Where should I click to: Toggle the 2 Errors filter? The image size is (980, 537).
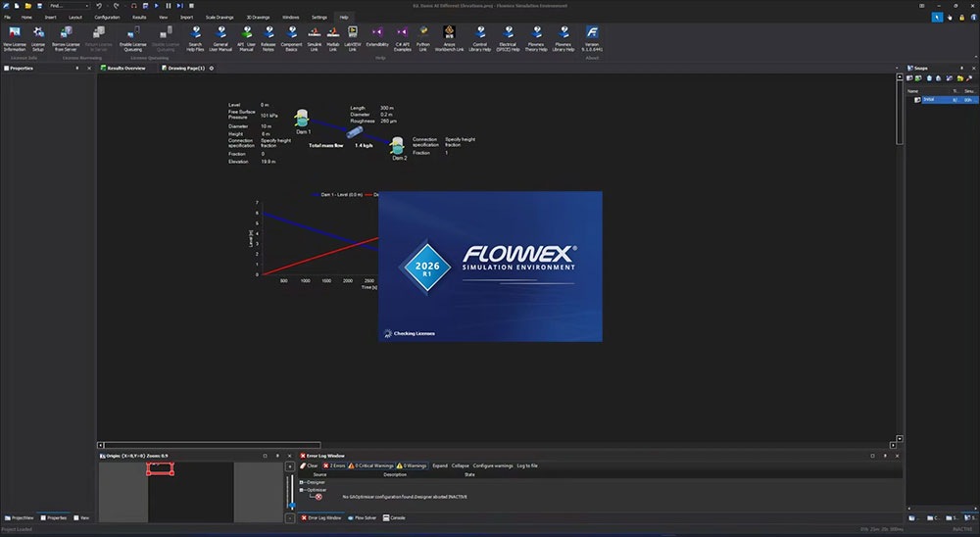click(x=334, y=465)
